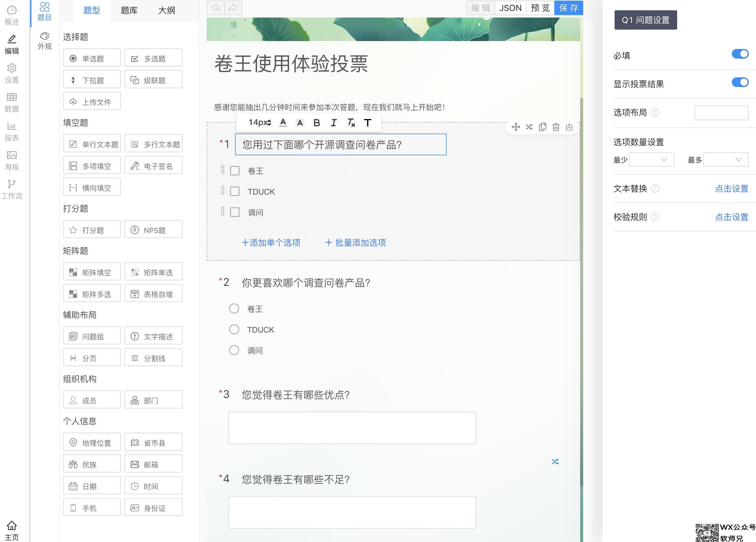Click the redo arrow button
This screenshot has width=756, height=542.
coord(233,8)
